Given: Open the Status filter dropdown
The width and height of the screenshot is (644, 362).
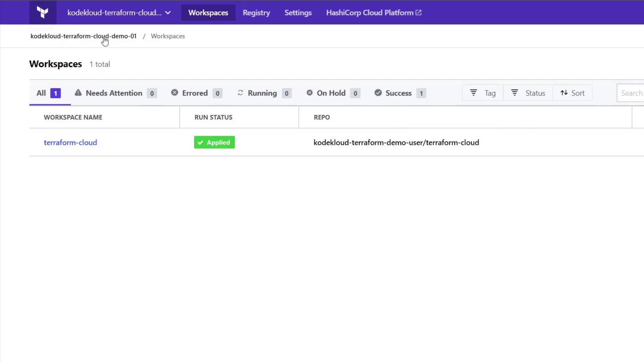Looking at the screenshot, I should [x=528, y=93].
